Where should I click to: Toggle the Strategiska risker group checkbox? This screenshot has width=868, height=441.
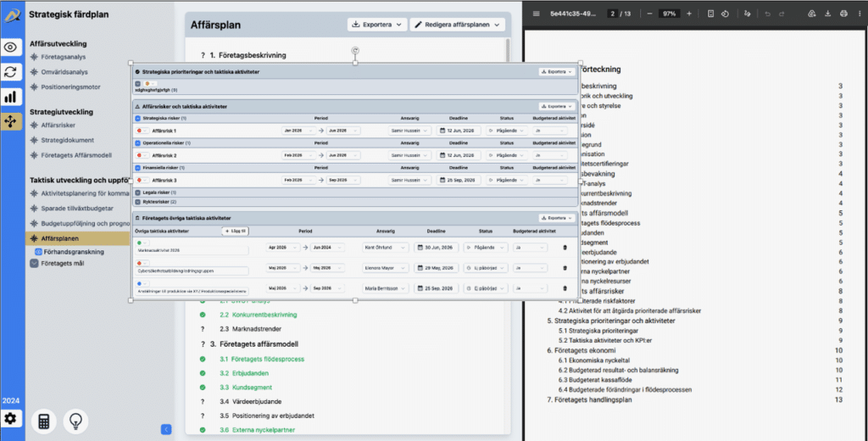(x=138, y=118)
